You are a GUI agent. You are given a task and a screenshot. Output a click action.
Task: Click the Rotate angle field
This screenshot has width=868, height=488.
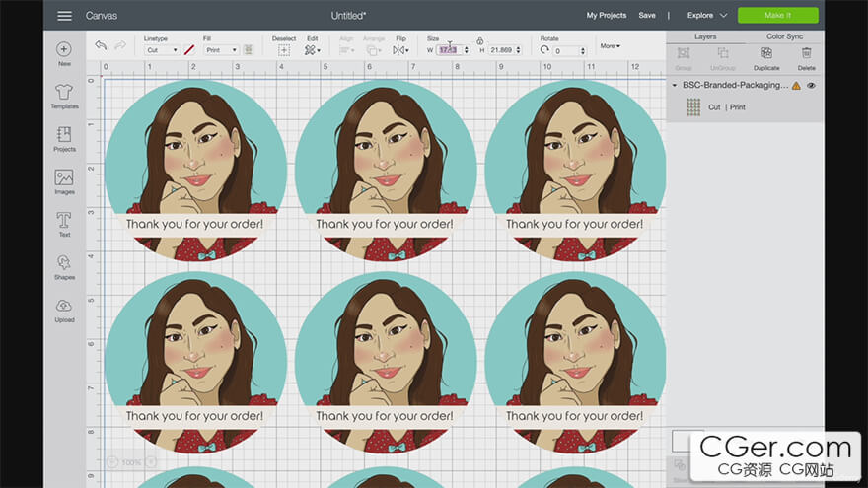[566, 51]
